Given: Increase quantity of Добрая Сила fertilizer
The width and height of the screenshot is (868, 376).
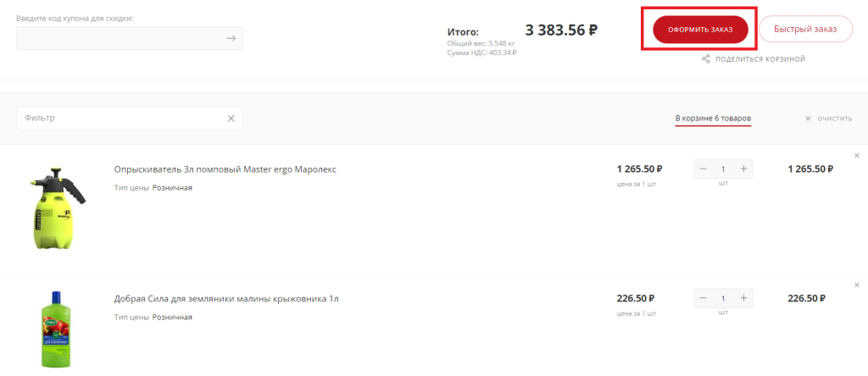Looking at the screenshot, I should click(x=743, y=299).
